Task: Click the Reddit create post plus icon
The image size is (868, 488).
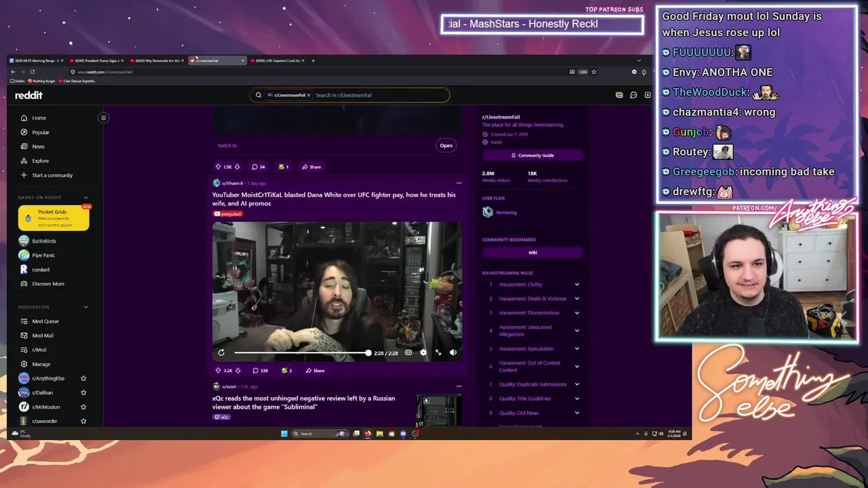Action: pos(648,95)
